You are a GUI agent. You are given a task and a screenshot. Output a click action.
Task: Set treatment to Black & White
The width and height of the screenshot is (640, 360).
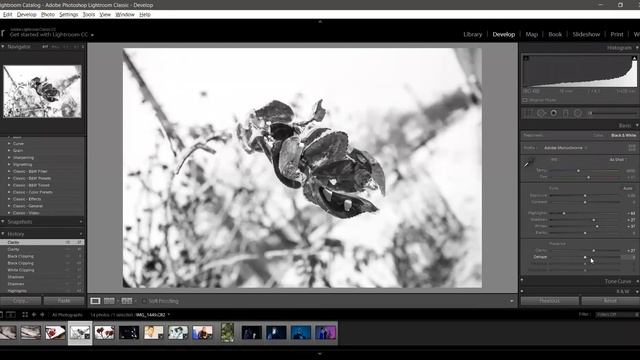click(623, 135)
